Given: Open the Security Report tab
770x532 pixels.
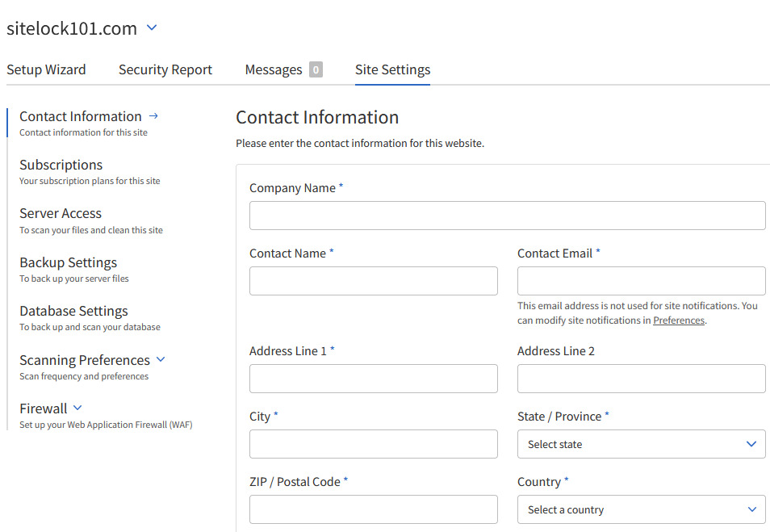Looking at the screenshot, I should tap(165, 69).
